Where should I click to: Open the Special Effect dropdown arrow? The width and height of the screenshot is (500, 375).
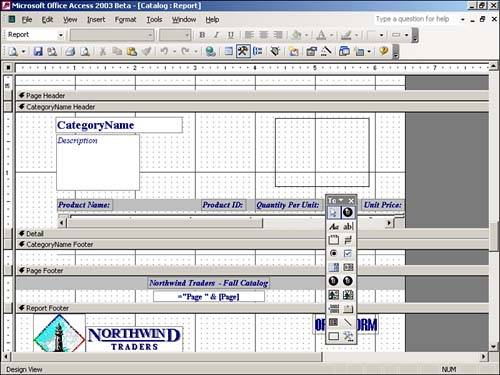[x=406, y=35]
